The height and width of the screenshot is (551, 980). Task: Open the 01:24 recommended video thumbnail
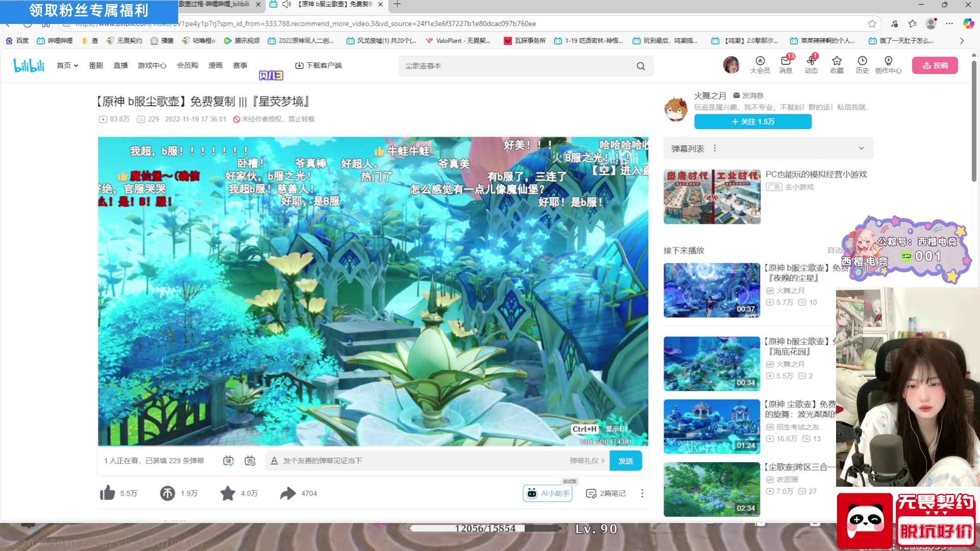pos(712,427)
